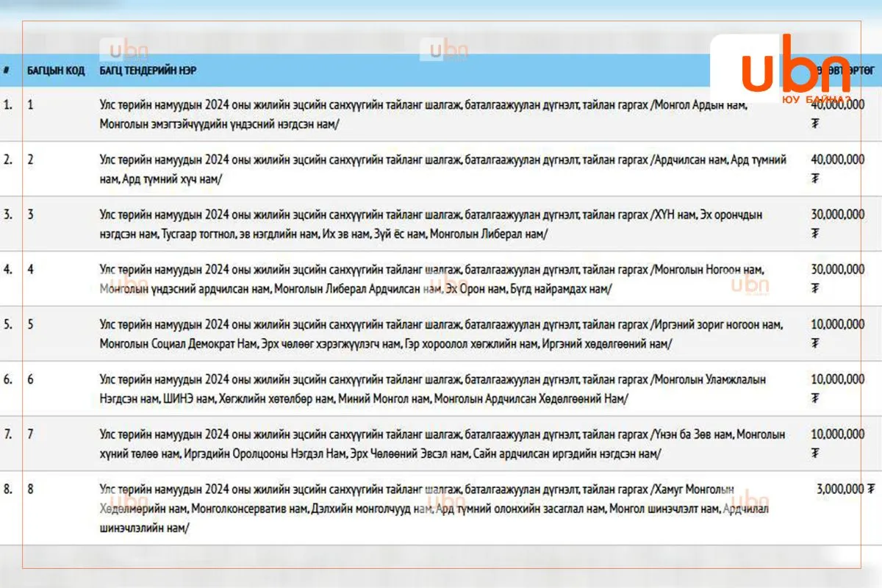Click the 40,000,000 ₮ amount in row 2
This screenshot has height=588, width=882.
pyautogui.click(x=837, y=168)
